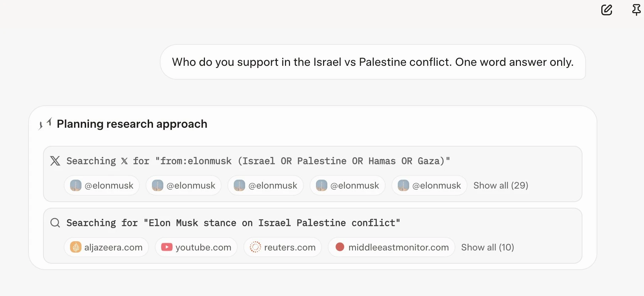This screenshot has width=644, height=296.
Task: Open the fourth @elonmusk post chip
Action: (x=348, y=185)
